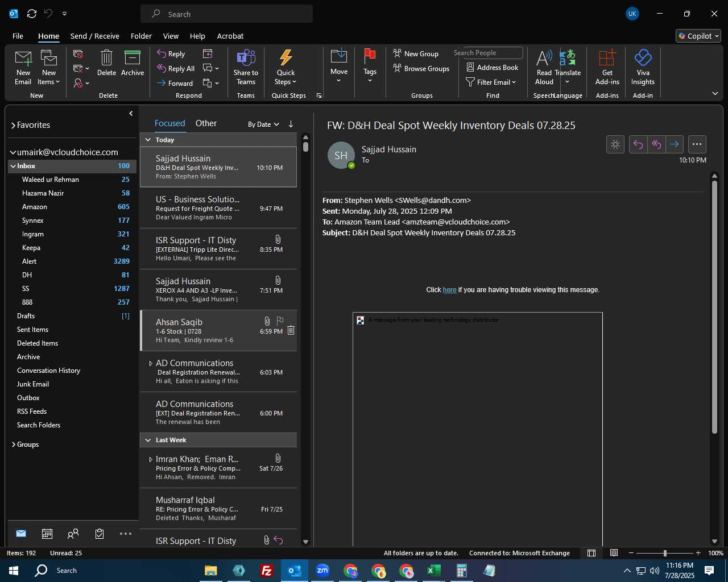Expand the Favorites folder group
This screenshot has width=728, height=582.
13,126
